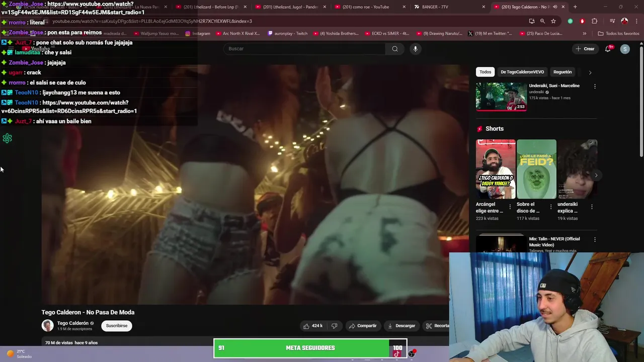Screen dimensions: 644x362
Task: Open the M en Twitter bookmark
Action: coord(490,34)
